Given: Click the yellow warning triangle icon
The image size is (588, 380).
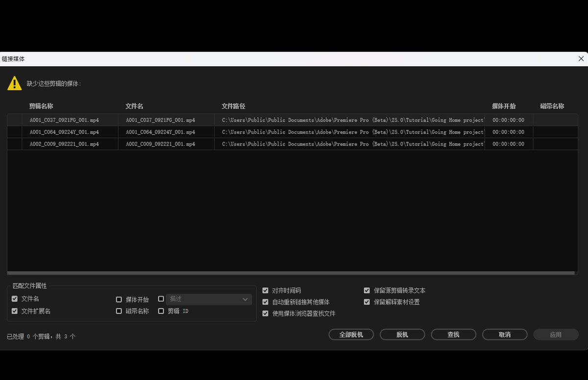Looking at the screenshot, I should pos(14,83).
